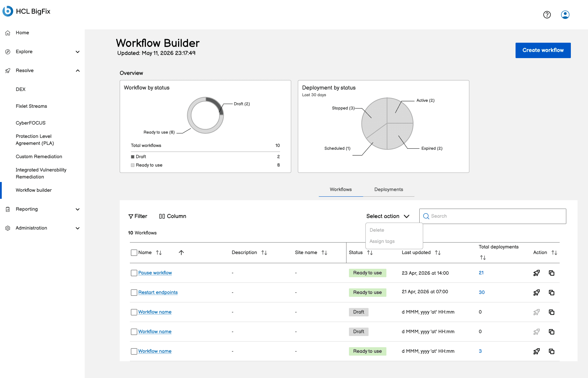Click the Filter funnel icon

click(x=131, y=216)
